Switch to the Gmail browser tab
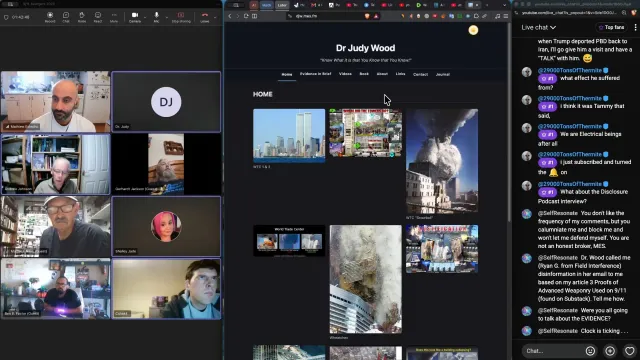Screen dimensions: 640x360 click(316, 5)
